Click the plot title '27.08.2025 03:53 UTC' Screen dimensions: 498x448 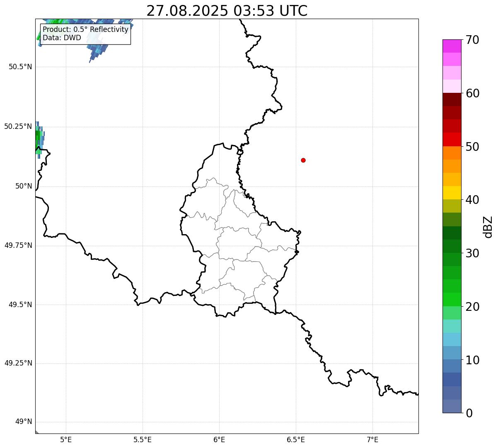[227, 11]
